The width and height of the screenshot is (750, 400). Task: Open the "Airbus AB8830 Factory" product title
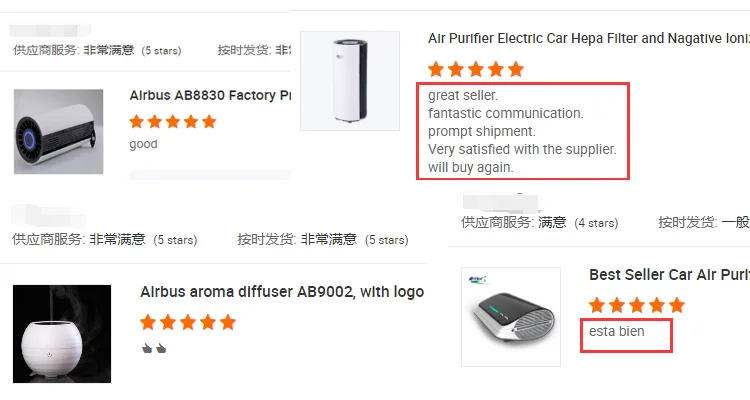[x=210, y=96]
